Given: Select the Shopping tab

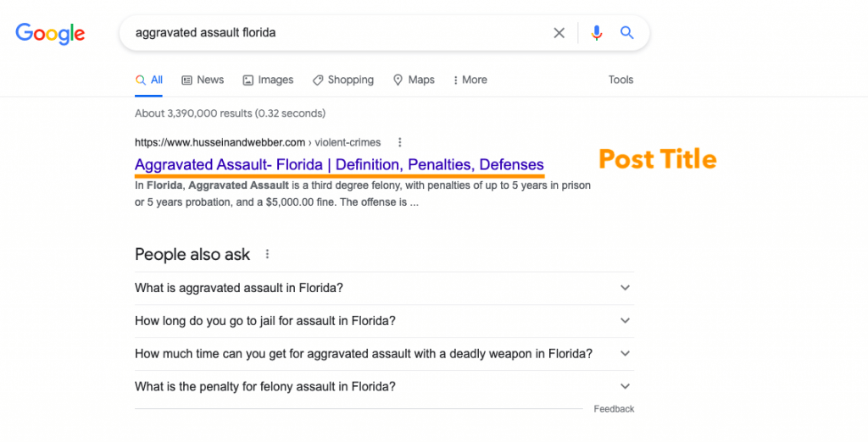Looking at the screenshot, I should coord(342,80).
